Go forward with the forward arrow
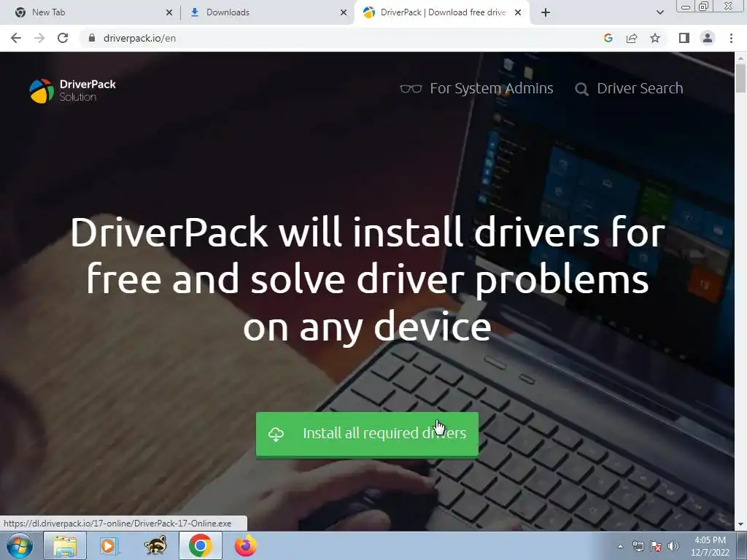The height and width of the screenshot is (560, 747). point(39,38)
